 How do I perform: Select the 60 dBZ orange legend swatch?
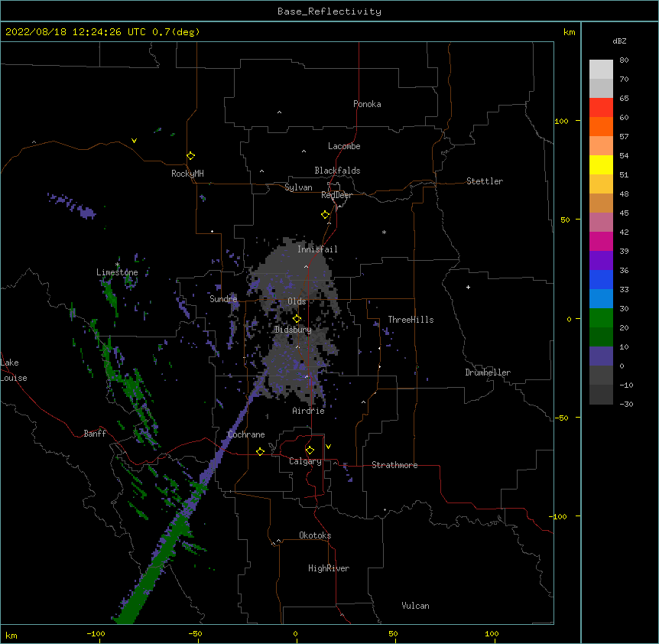[601, 126]
